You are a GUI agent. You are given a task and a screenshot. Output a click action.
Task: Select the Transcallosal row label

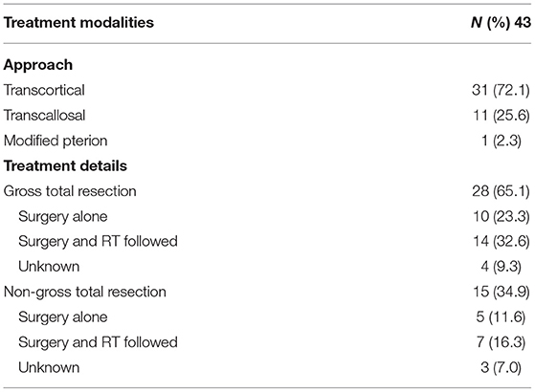click(x=44, y=116)
